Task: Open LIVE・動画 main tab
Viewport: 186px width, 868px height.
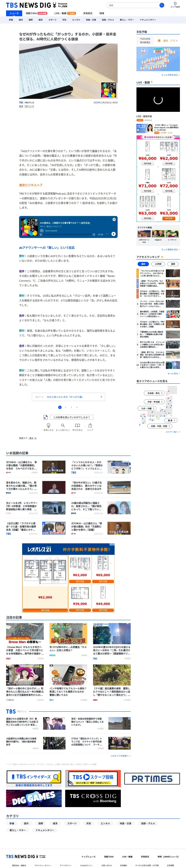Action: coord(65,13)
